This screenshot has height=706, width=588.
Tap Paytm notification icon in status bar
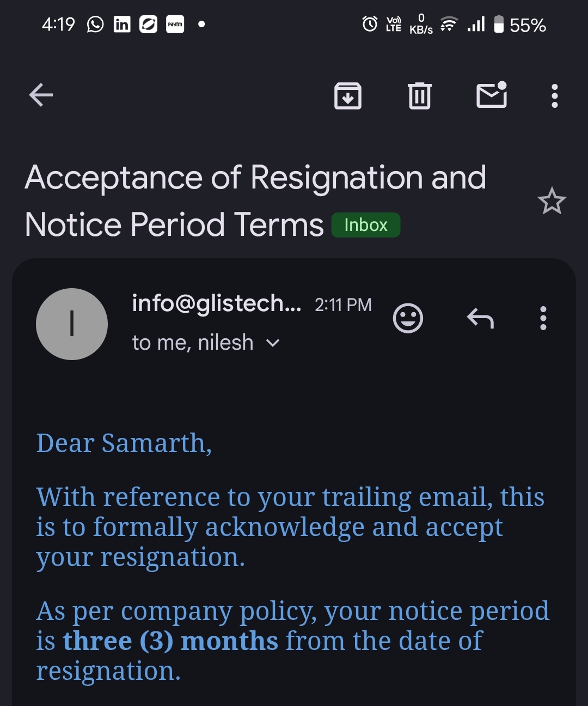coord(175,25)
